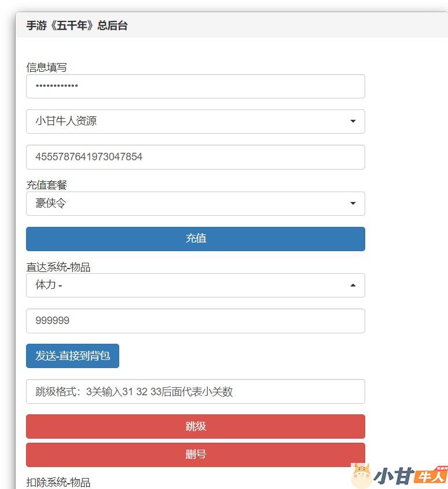The width and height of the screenshot is (448, 489).
Task: Click the 直达系统-物品 label
Action: (x=58, y=267)
